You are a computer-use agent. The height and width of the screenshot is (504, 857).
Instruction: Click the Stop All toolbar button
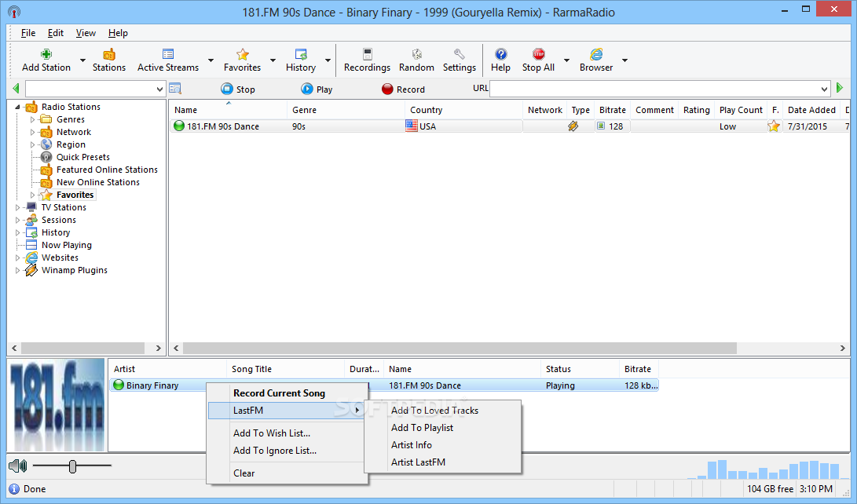(538, 60)
